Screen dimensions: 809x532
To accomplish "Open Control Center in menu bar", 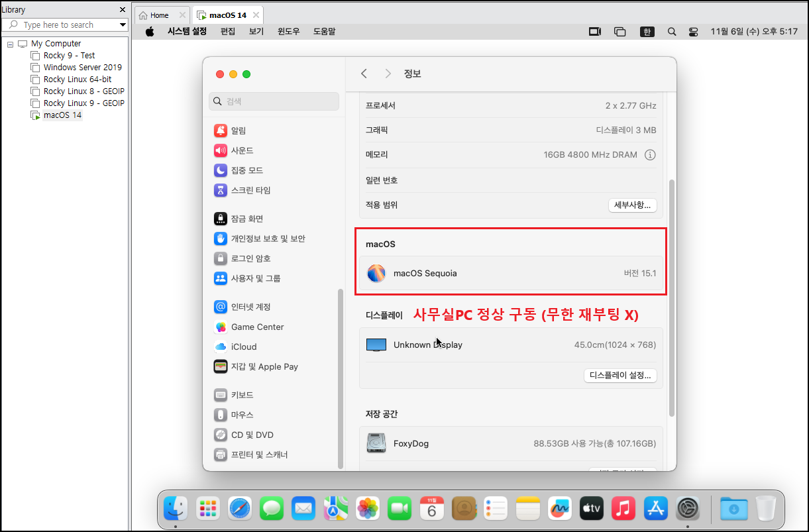I will pos(694,31).
